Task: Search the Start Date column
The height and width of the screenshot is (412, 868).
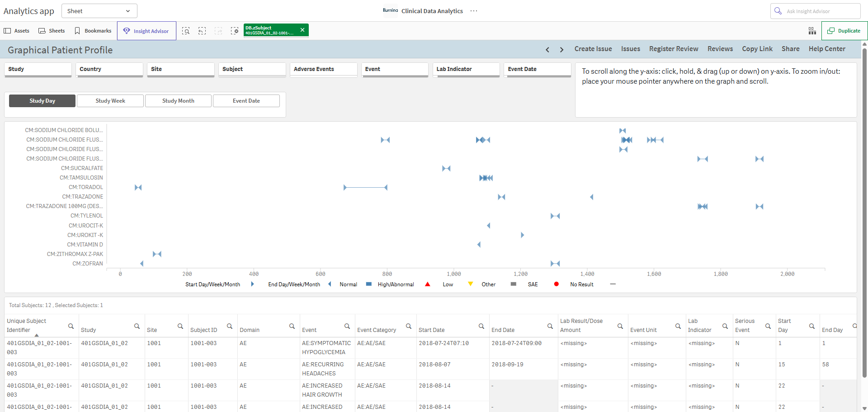Action: coord(481,326)
